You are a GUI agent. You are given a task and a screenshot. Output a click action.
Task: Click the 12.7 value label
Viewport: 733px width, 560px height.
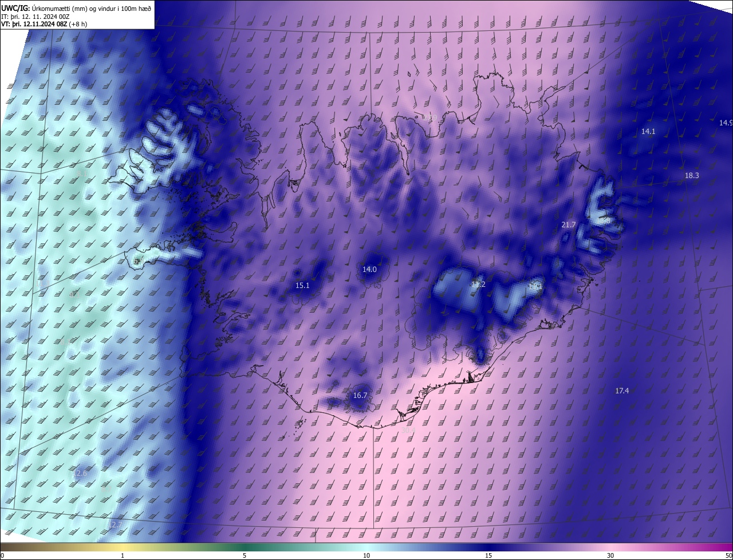point(114,524)
